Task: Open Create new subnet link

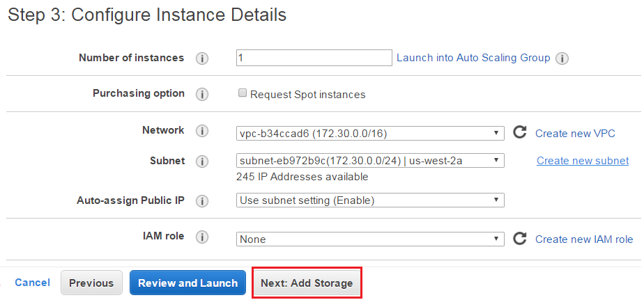Action: (583, 161)
